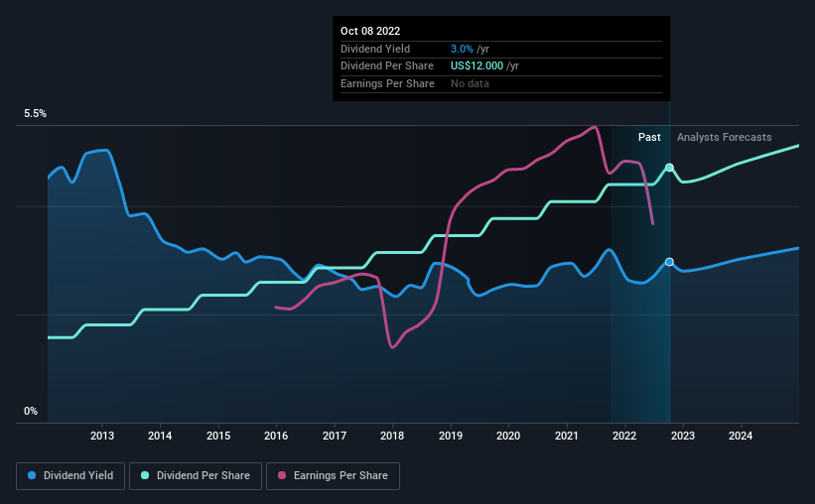Screen dimensions: 815x504
Task: Click the 2017 x-axis label
Action: pyautogui.click(x=335, y=436)
